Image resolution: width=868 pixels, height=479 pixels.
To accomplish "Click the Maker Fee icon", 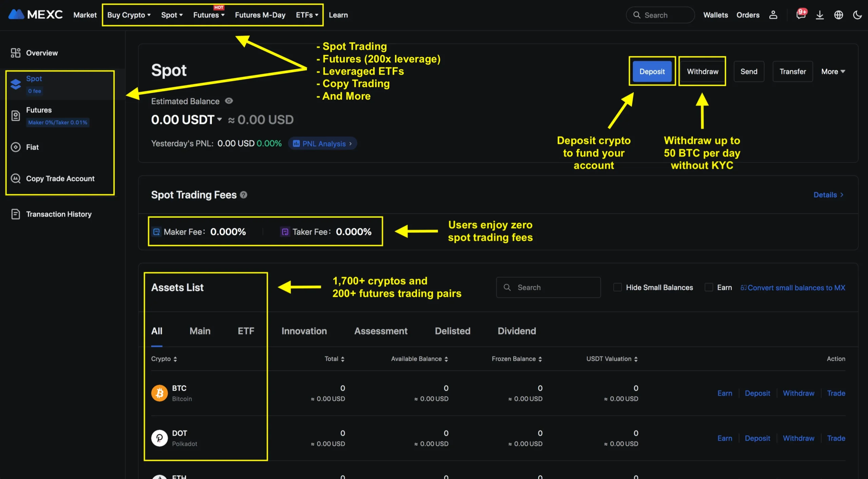I will (x=156, y=232).
